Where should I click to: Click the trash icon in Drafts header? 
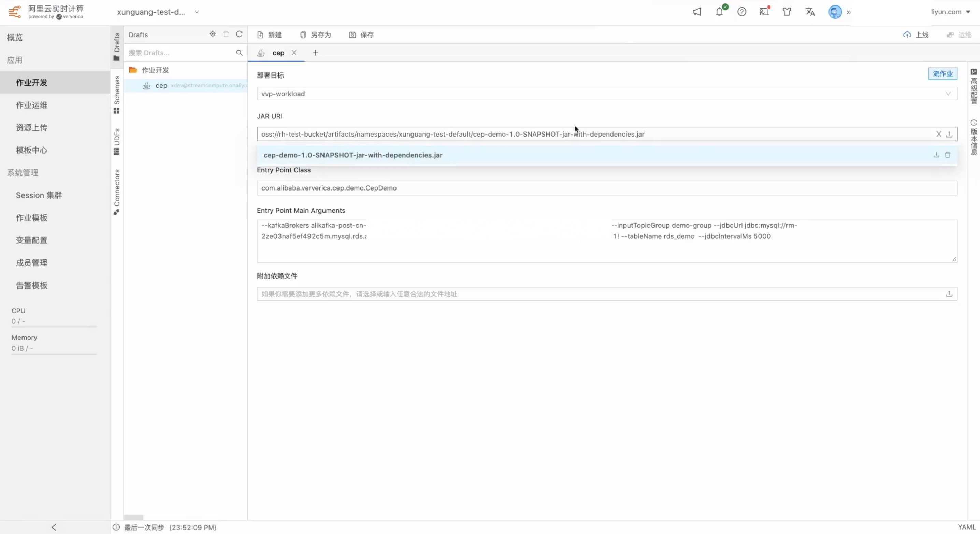point(226,34)
